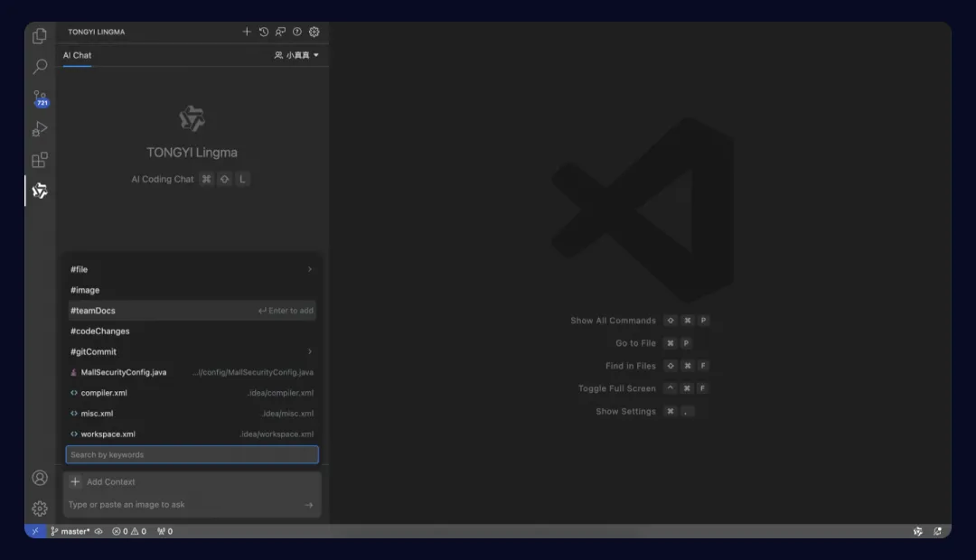
Task: Click Lingma status icon in status bar
Action: click(917, 531)
